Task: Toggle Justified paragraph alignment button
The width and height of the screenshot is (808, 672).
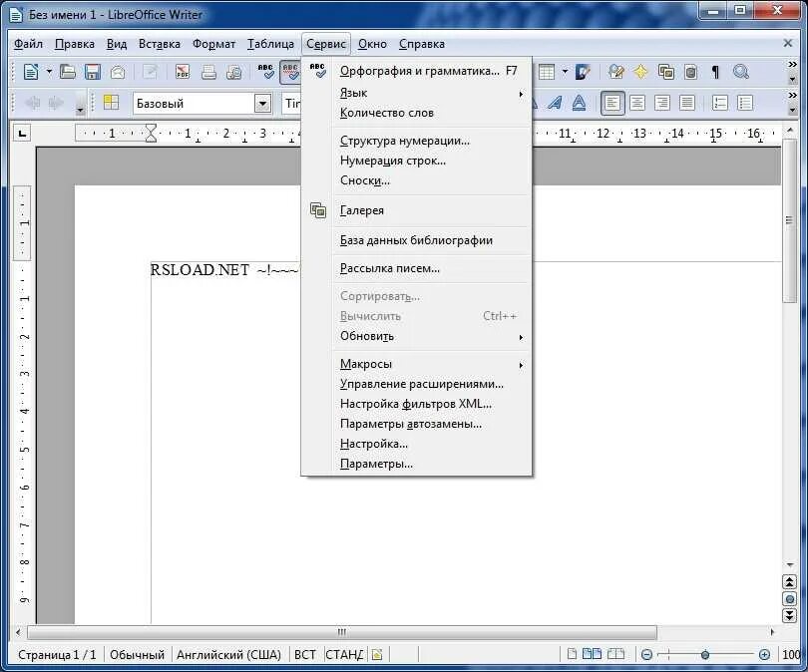Action: pyautogui.click(x=687, y=103)
